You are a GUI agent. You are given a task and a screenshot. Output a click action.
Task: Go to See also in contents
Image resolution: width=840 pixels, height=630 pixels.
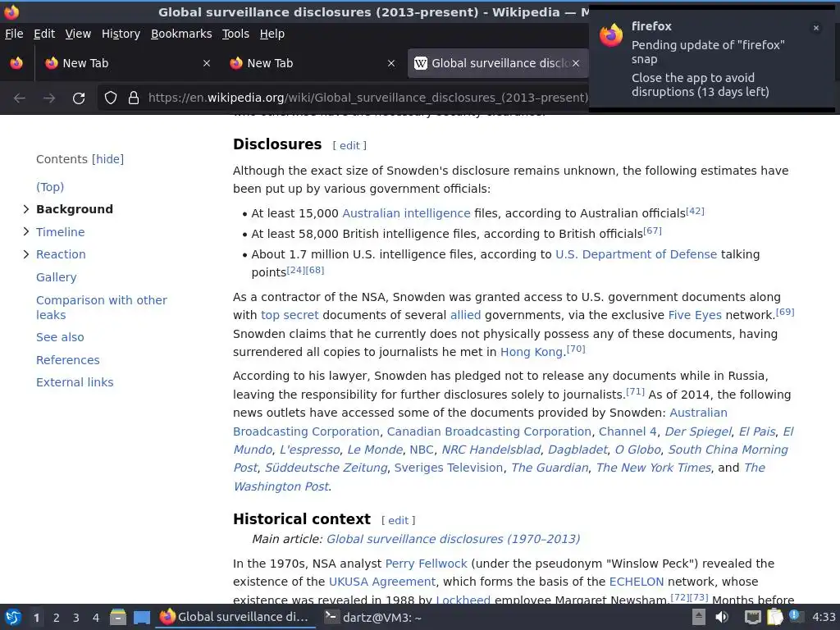60,337
